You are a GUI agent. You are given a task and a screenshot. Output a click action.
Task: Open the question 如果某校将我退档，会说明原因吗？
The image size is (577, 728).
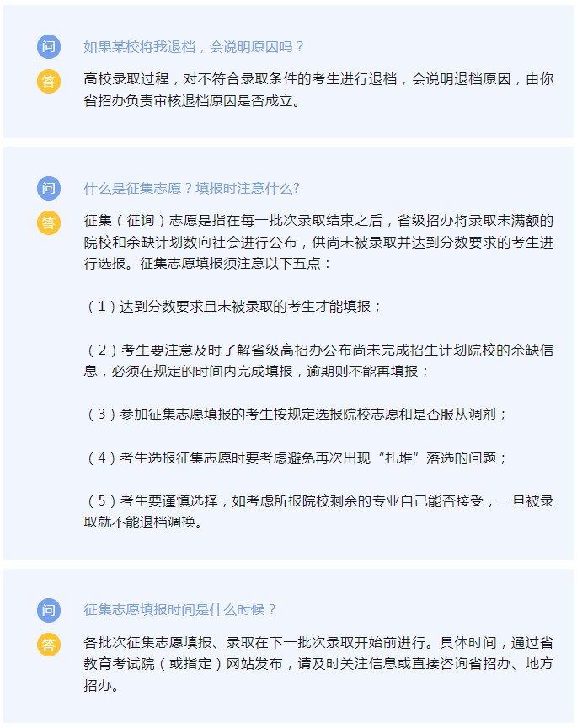click(x=194, y=47)
